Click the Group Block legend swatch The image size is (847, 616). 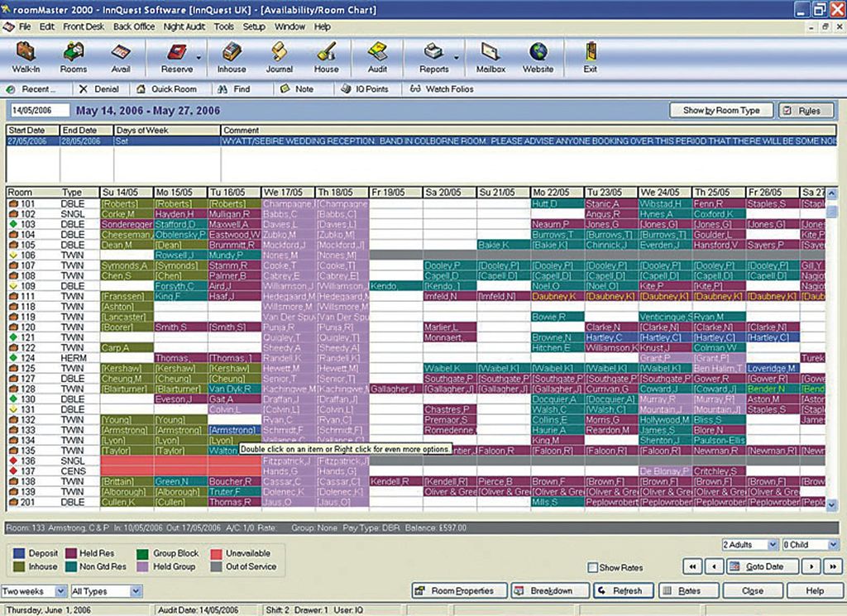[142, 553]
